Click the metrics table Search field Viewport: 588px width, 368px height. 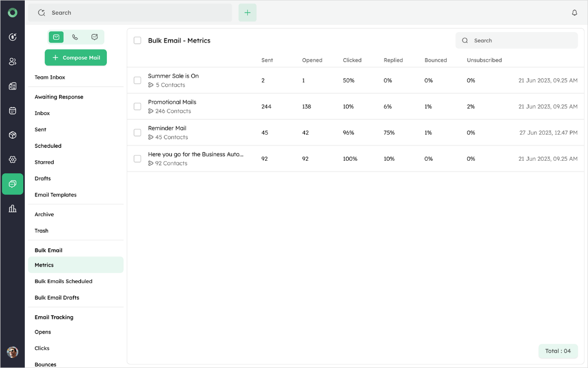pyautogui.click(x=516, y=41)
